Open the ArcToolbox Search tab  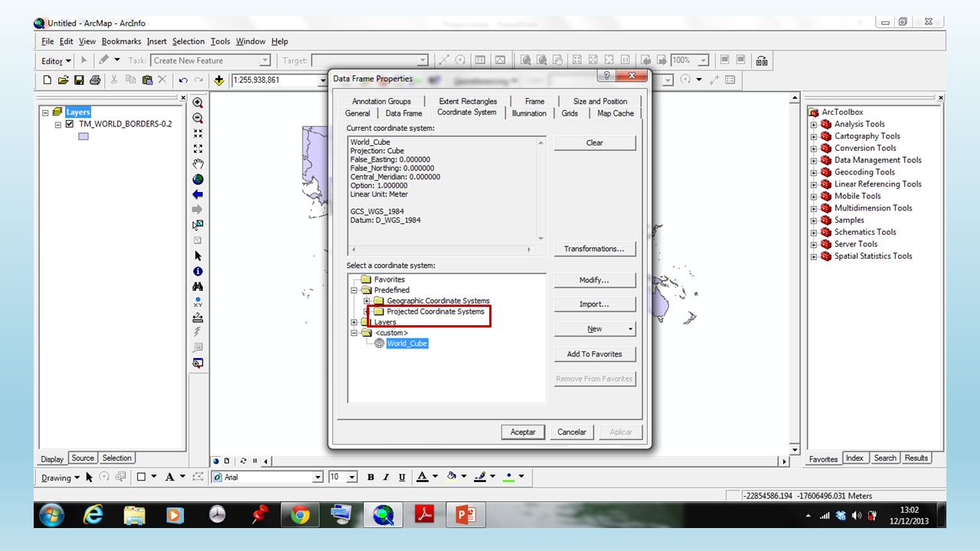pos(885,458)
